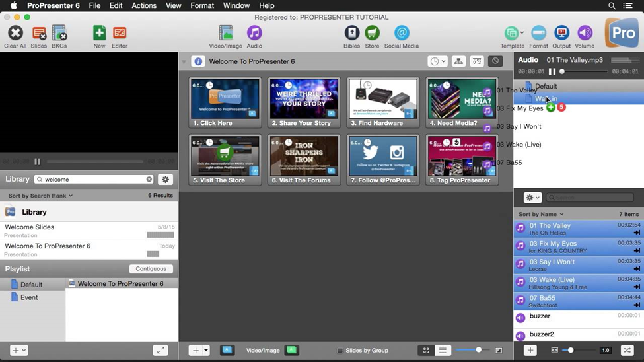Viewport: 644px width, 362px height.
Task: Open the Template dropdown arrow
Action: point(522,32)
